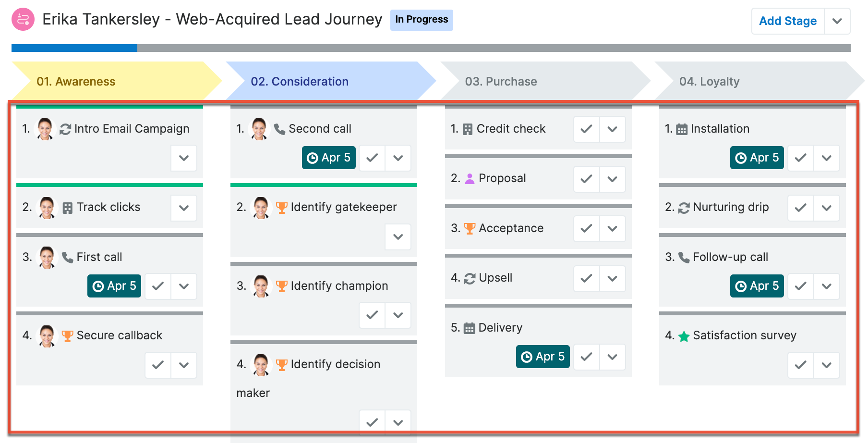Image resolution: width=868 pixels, height=446 pixels.
Task: Click the building icon beside Credit check
Action: point(468,129)
